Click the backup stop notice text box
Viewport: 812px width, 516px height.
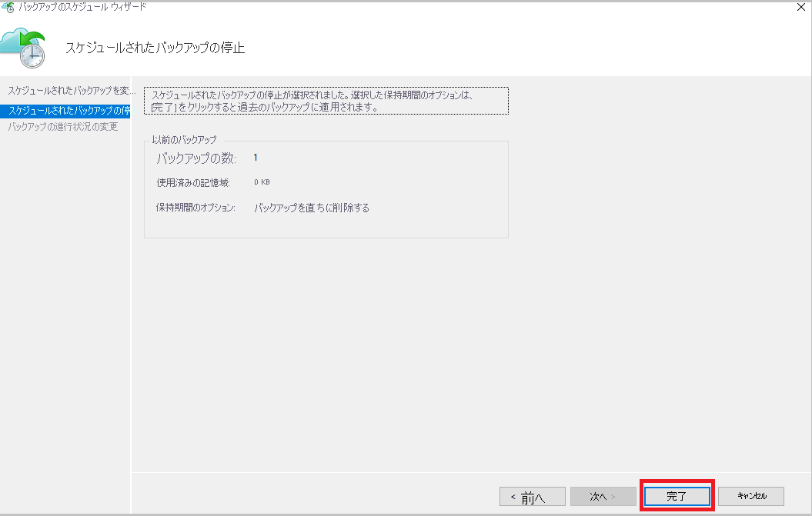[326, 101]
